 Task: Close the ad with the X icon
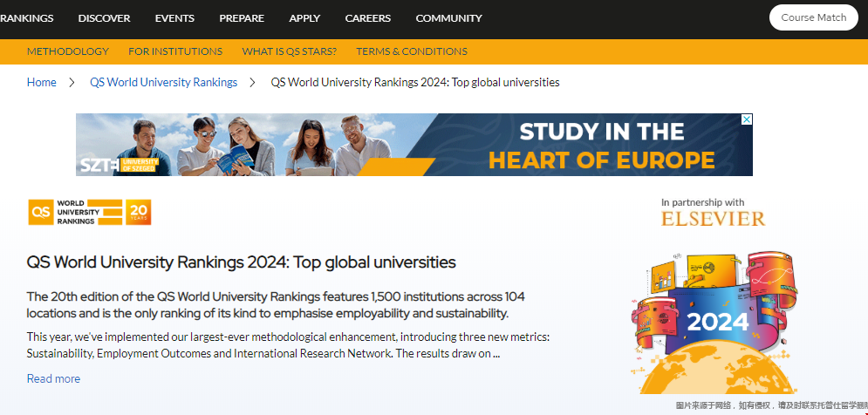pos(747,119)
